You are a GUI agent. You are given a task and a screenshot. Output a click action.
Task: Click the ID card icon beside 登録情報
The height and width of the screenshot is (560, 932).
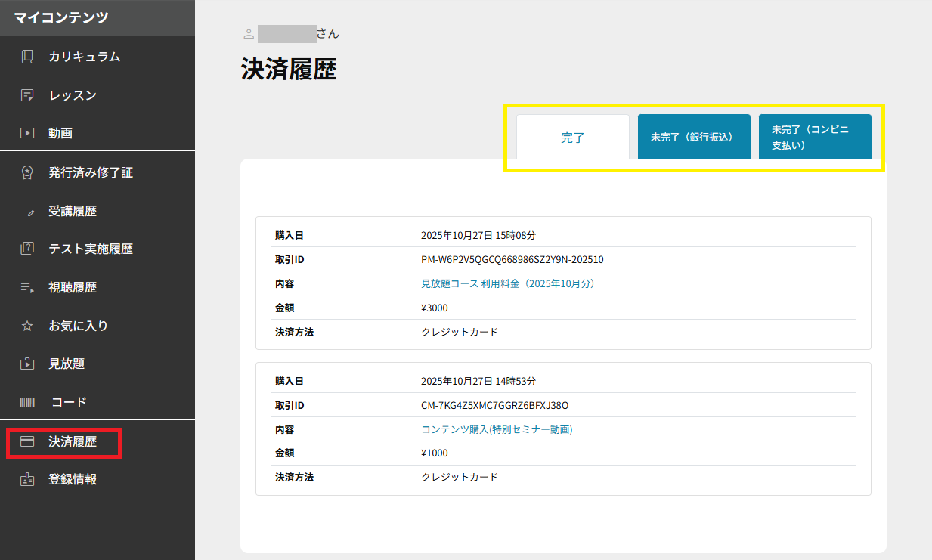(27, 479)
